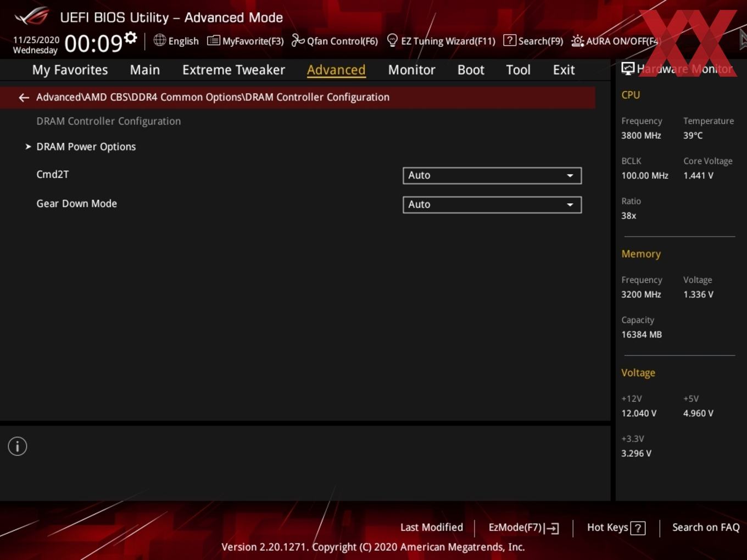Click the EZ Tuning Wizard bulb icon
This screenshot has width=747, height=560.
pos(392,40)
